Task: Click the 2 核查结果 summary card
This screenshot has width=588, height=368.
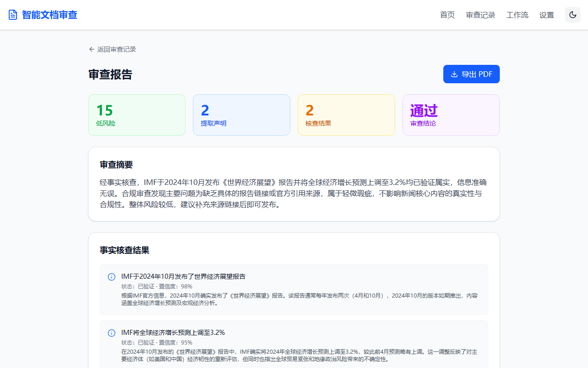Action: (346, 115)
